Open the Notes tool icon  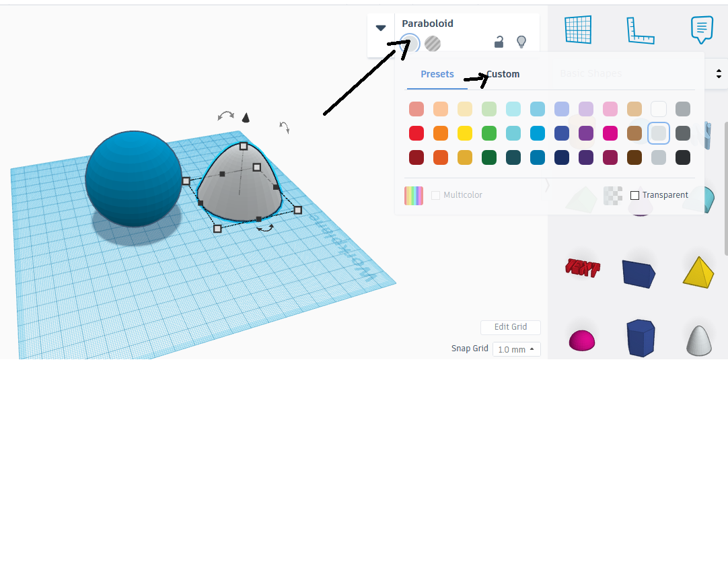tap(702, 30)
